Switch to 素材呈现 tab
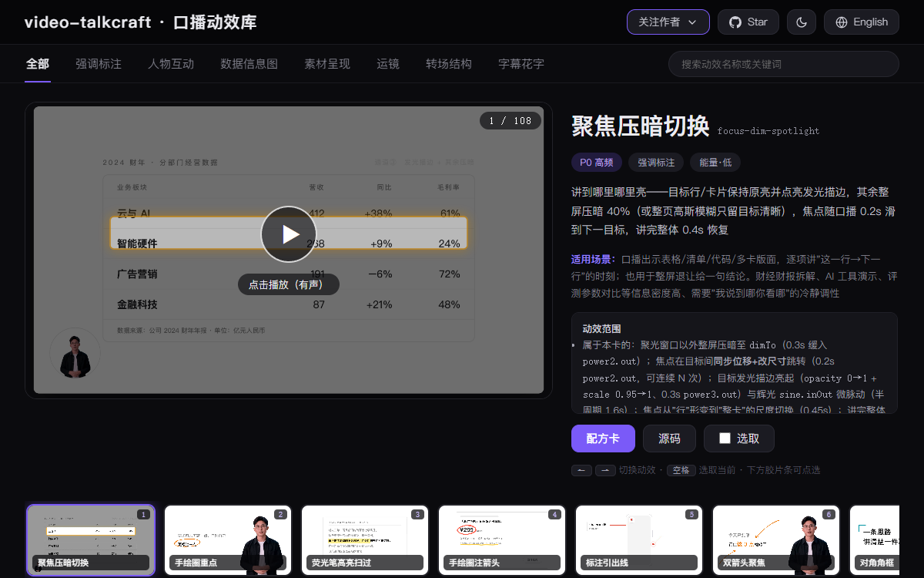 point(327,64)
